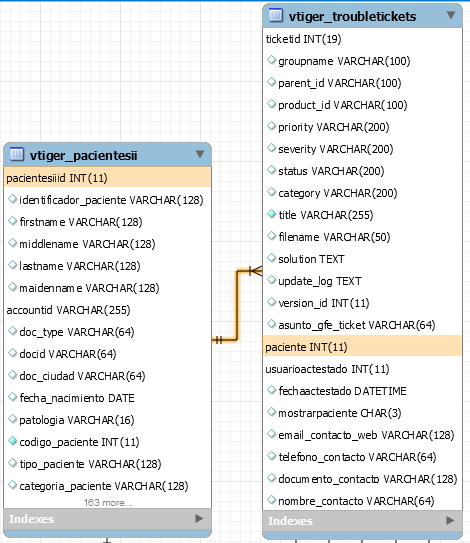
Task: Click diamond icon beside solution TEXT
Action: [272, 258]
